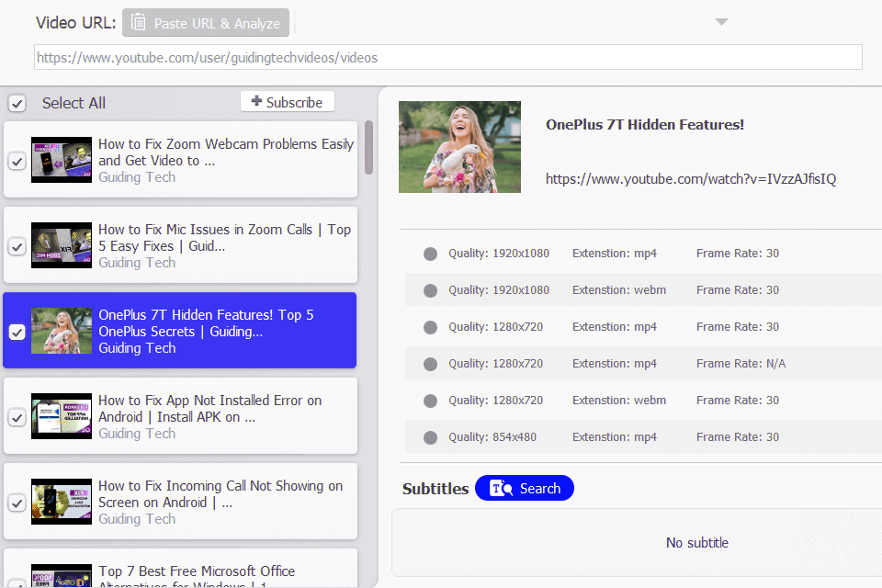
Task: Select 'How to Fix Incoming Call Not Showing' title
Action: click(220, 494)
